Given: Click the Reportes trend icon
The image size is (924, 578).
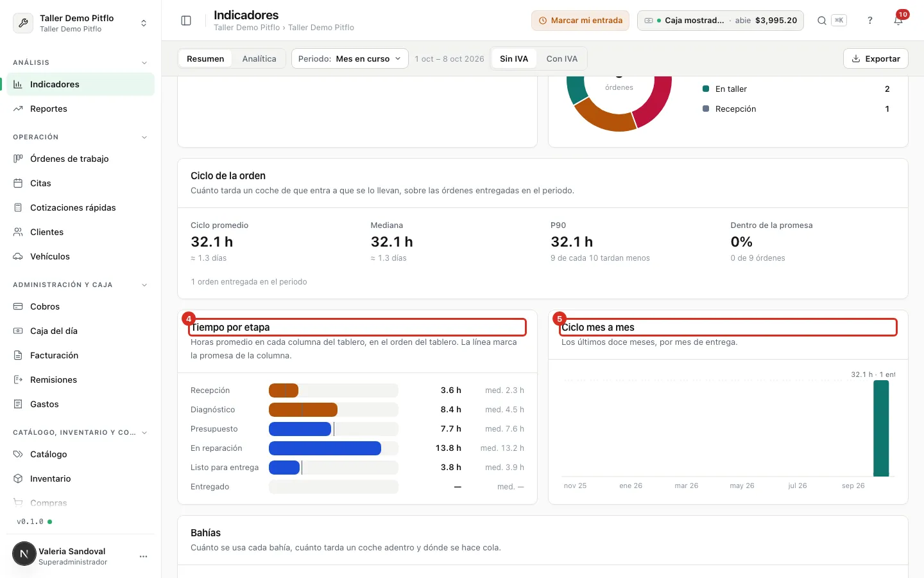Looking at the screenshot, I should click(x=18, y=109).
